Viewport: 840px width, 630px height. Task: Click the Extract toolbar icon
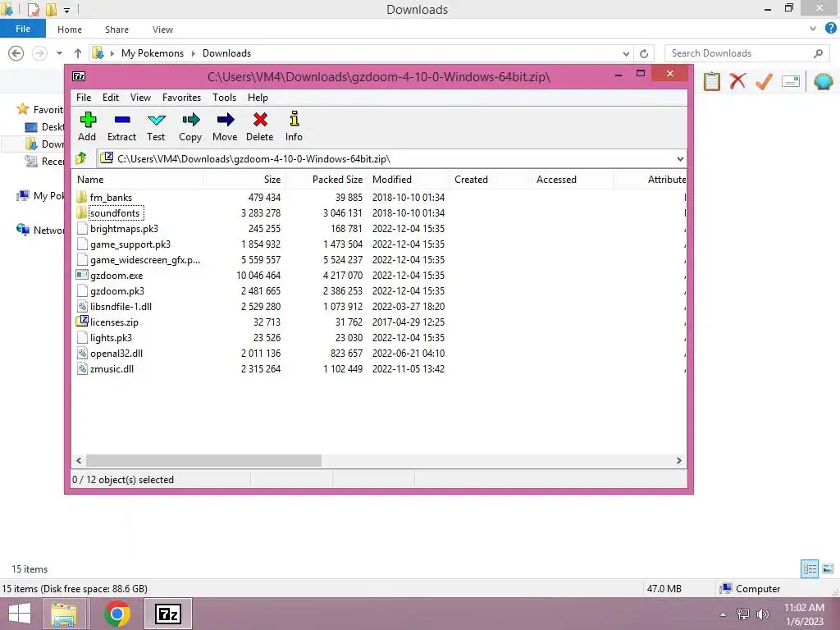click(121, 126)
